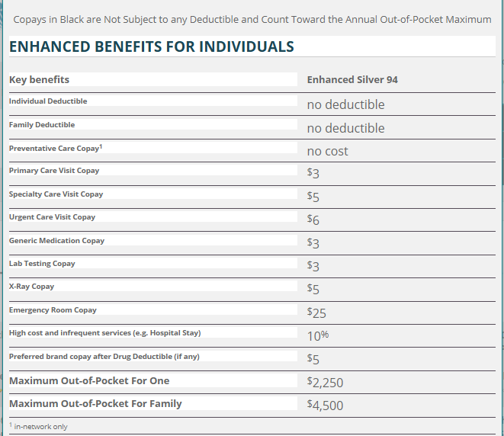Click the Urgent Care $6 copay value
The image size is (504, 436).
click(x=313, y=220)
